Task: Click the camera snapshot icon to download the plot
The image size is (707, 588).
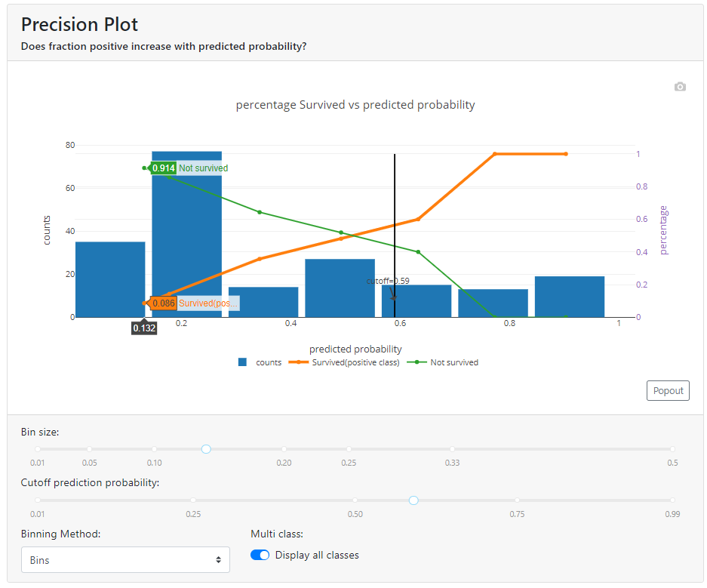Action: [680, 87]
